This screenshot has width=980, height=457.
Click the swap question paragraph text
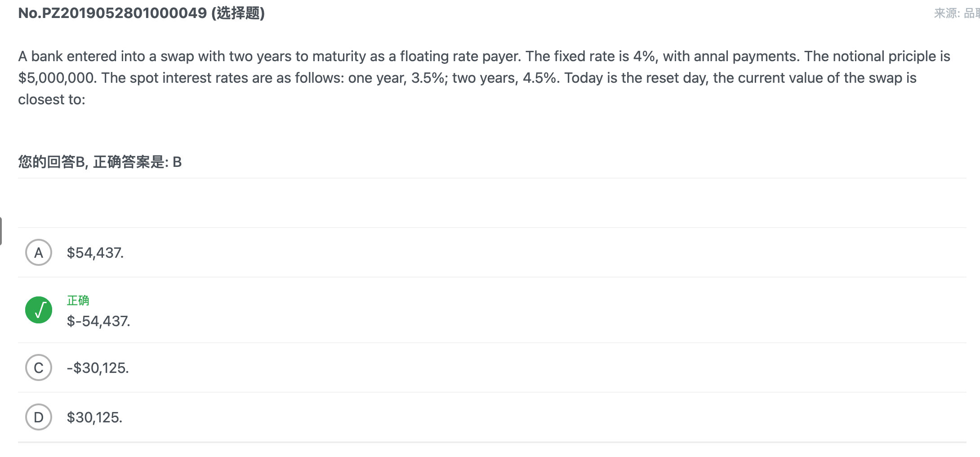pos(484,78)
